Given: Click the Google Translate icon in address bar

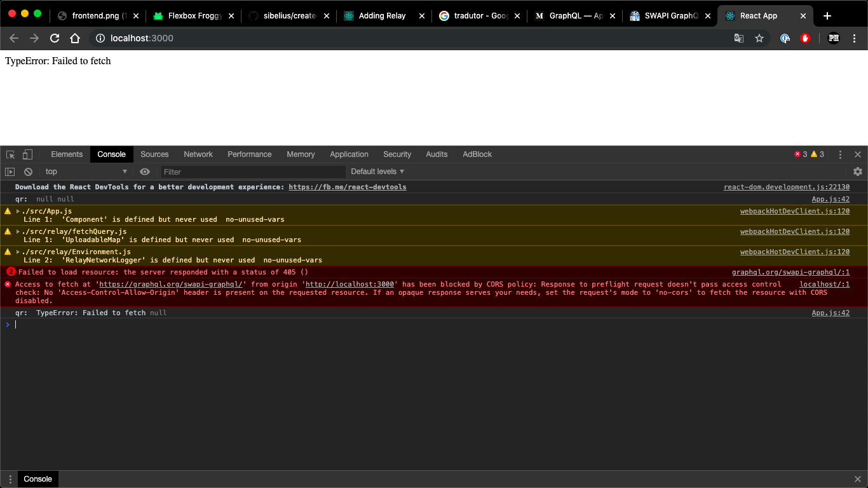Looking at the screenshot, I should [x=738, y=38].
